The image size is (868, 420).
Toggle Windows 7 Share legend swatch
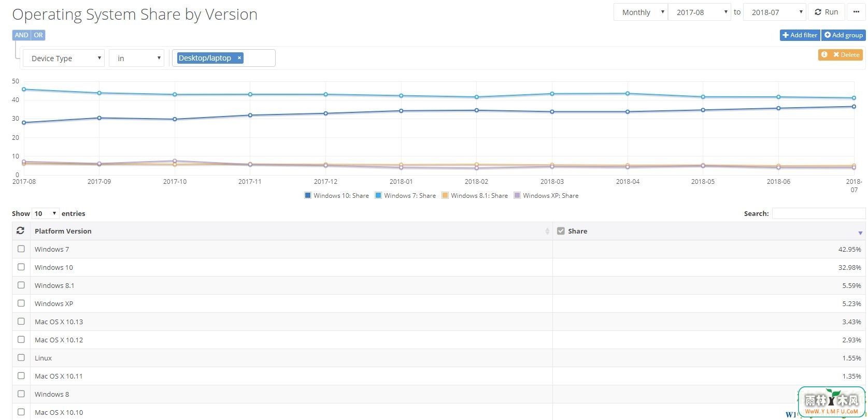pyautogui.click(x=378, y=196)
